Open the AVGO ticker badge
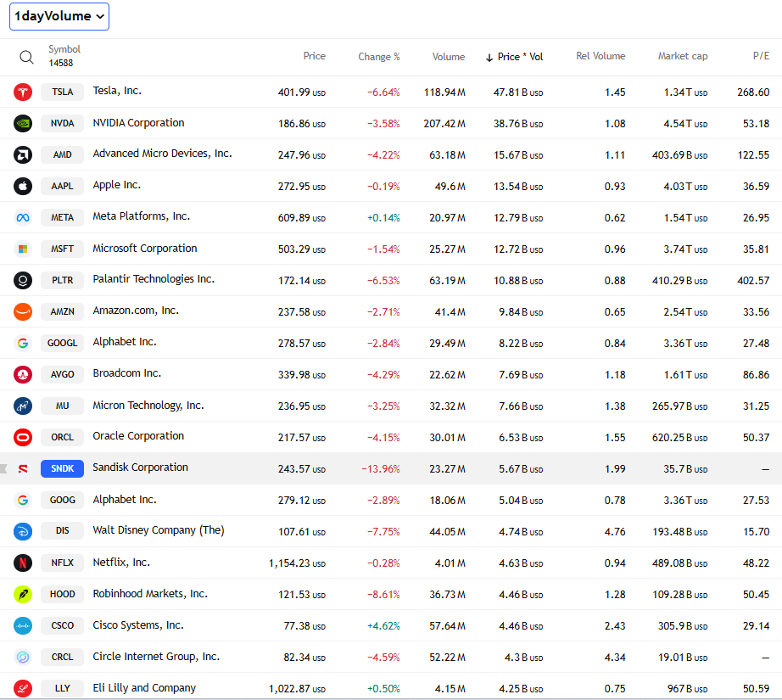The image size is (782, 700). 63,375
